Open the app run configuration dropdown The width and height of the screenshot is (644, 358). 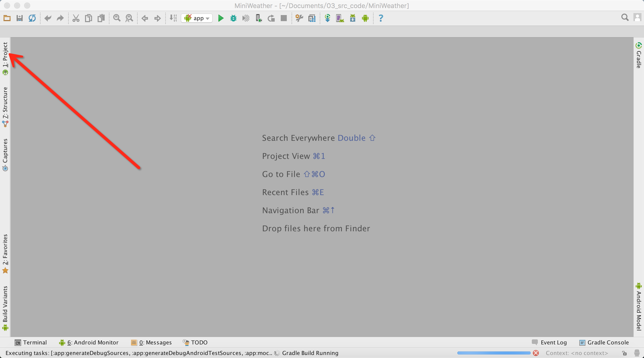point(197,18)
